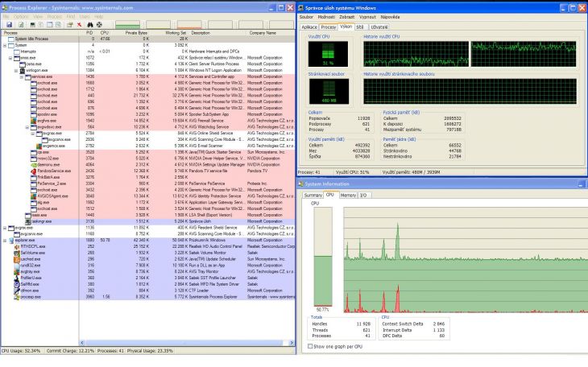Collapse the avgrsx.exe tree node

coord(5,228)
